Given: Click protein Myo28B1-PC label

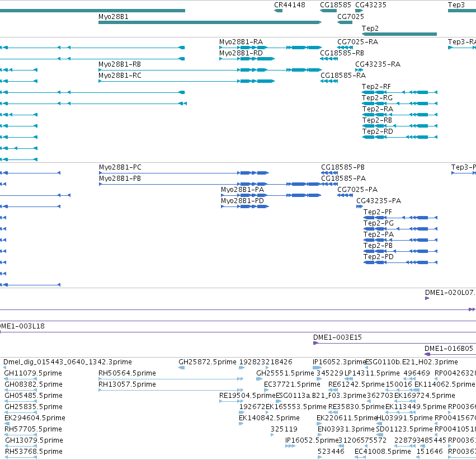Looking at the screenshot, I should click(x=120, y=168).
